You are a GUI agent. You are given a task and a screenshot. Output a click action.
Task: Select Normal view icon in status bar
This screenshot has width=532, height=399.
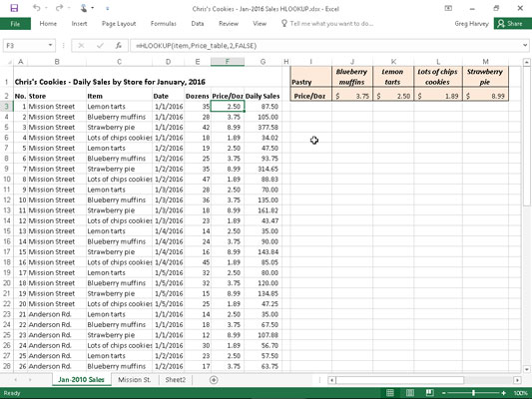(390, 393)
